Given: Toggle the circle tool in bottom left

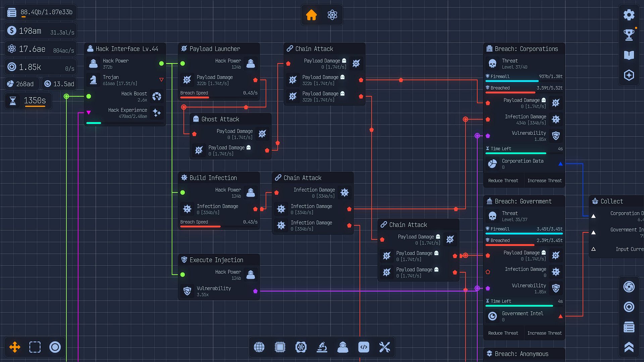Looking at the screenshot, I should pos(55,347).
